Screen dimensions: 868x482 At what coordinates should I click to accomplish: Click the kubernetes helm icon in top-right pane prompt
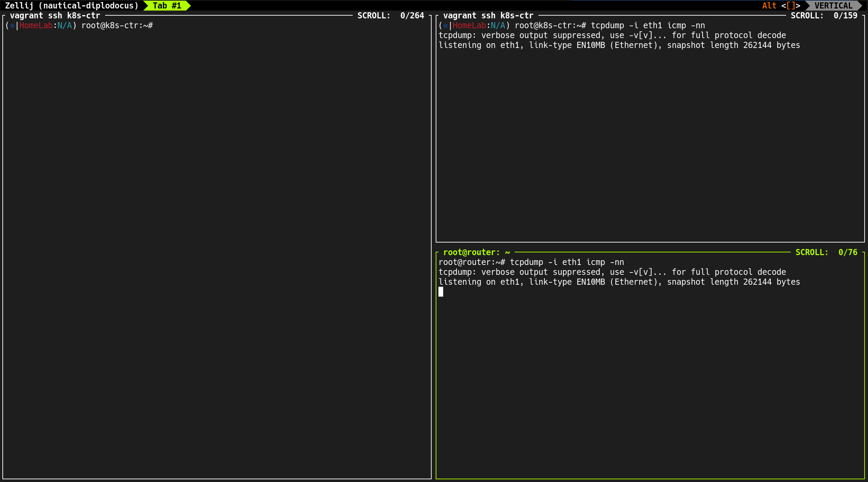(446, 26)
